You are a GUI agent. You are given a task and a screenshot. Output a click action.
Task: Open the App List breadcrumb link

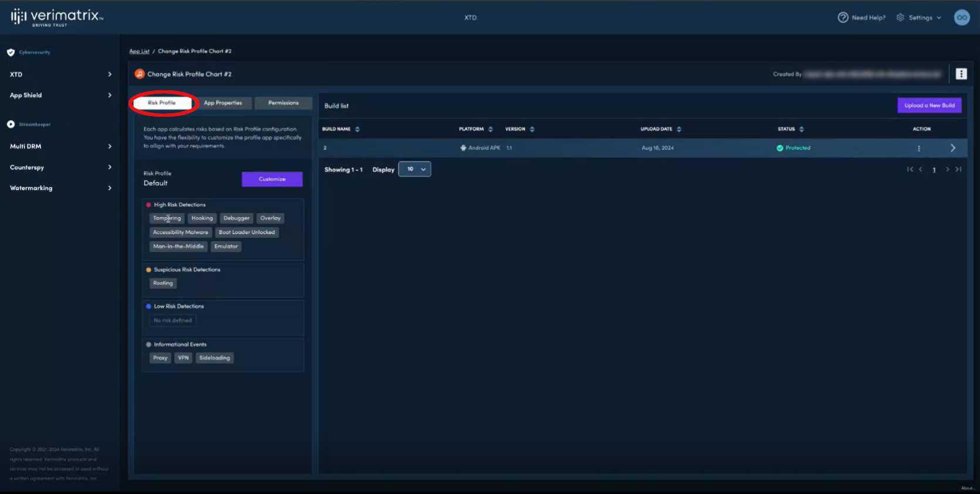click(x=140, y=51)
